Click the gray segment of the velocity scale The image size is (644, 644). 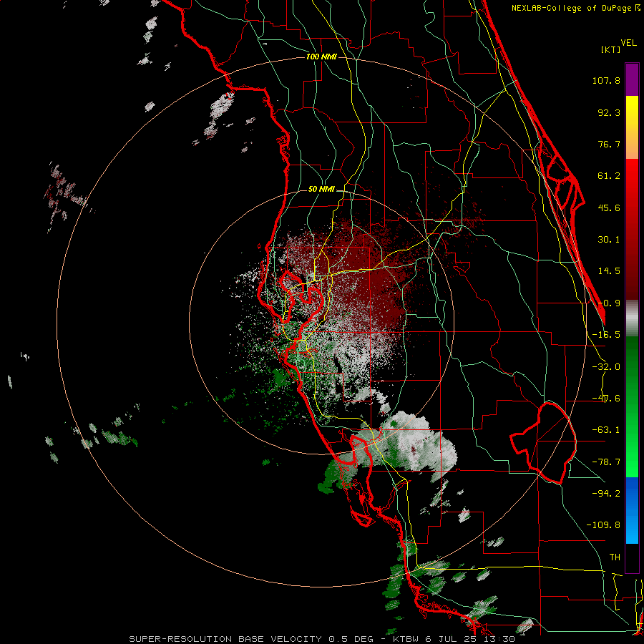click(632, 318)
